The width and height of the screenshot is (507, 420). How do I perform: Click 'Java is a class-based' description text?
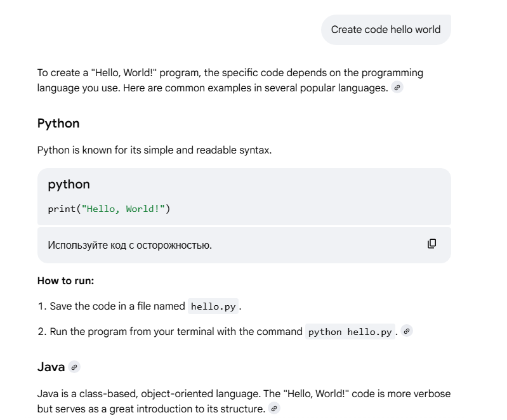[x=244, y=394]
